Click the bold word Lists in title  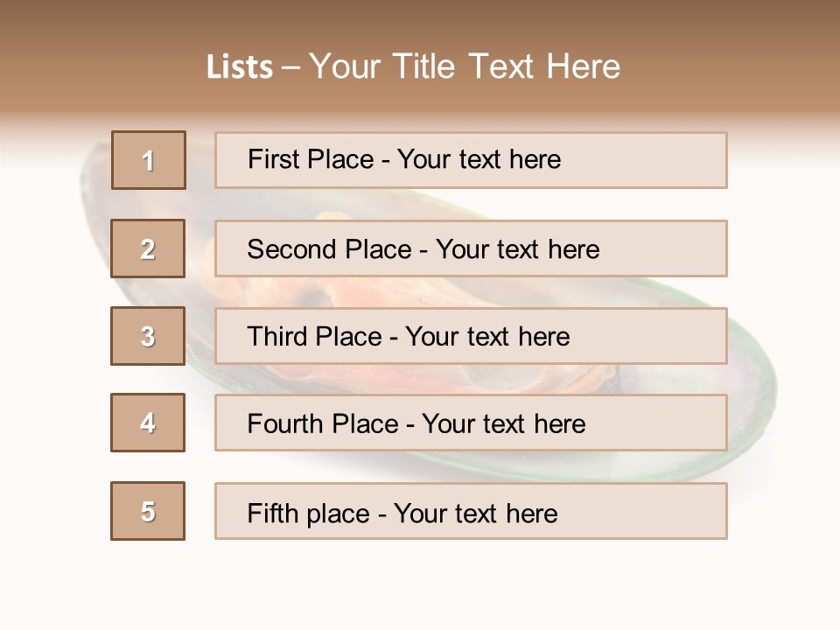click(240, 66)
